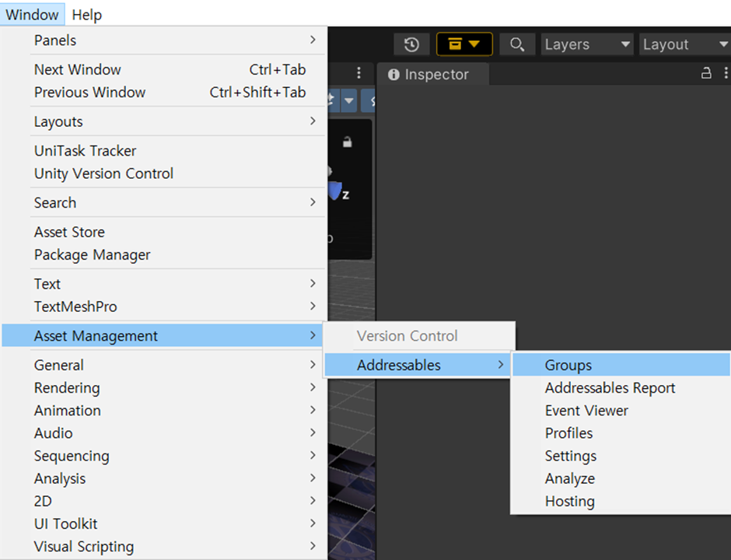Open Unity Version Control window

(163, 173)
